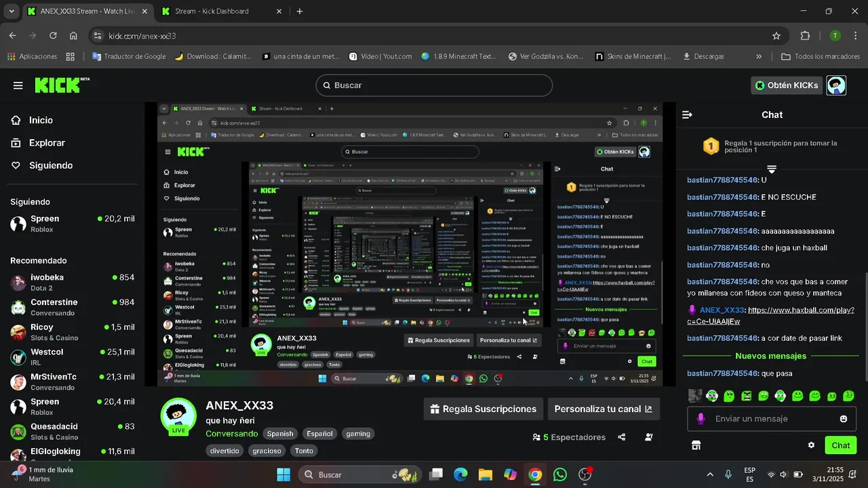Click the ANEX_XX33 streamer LIVE avatar

click(178, 417)
